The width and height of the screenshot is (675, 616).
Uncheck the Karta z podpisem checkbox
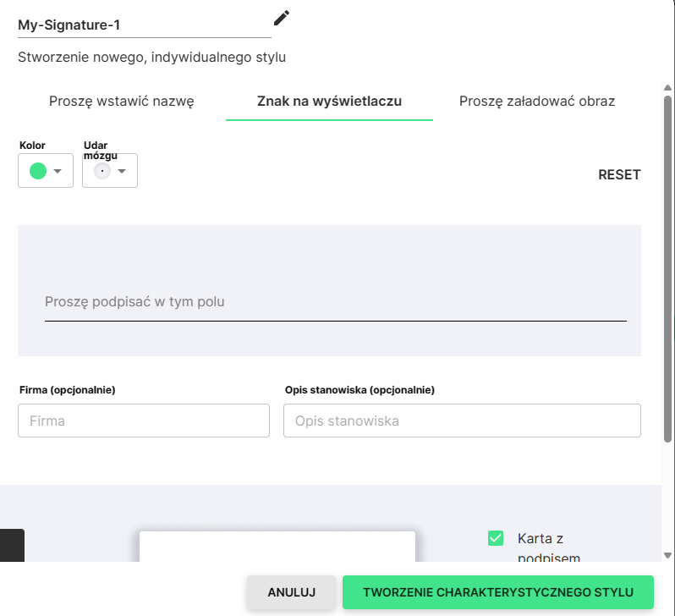pos(496,538)
